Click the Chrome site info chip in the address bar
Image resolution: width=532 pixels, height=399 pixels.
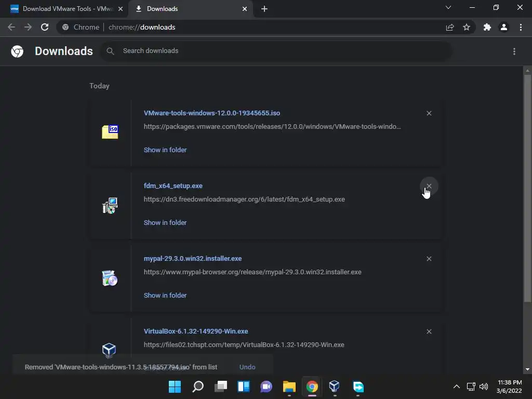(x=81, y=27)
